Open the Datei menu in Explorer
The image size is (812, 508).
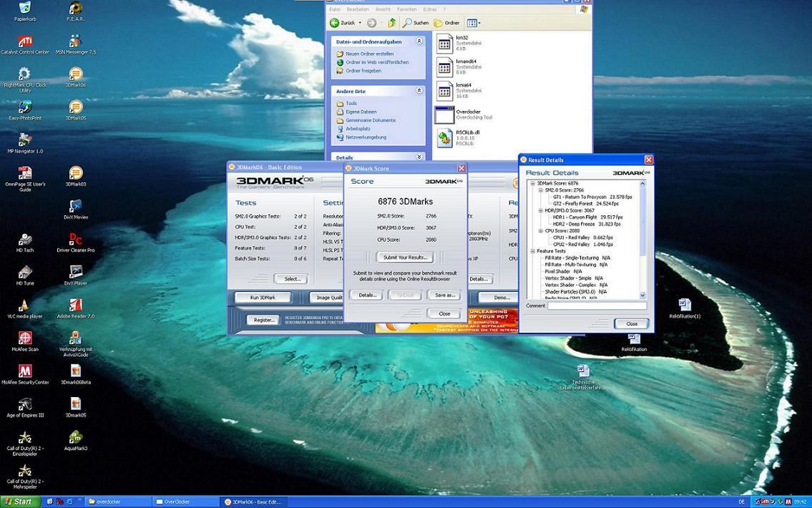[x=335, y=9]
